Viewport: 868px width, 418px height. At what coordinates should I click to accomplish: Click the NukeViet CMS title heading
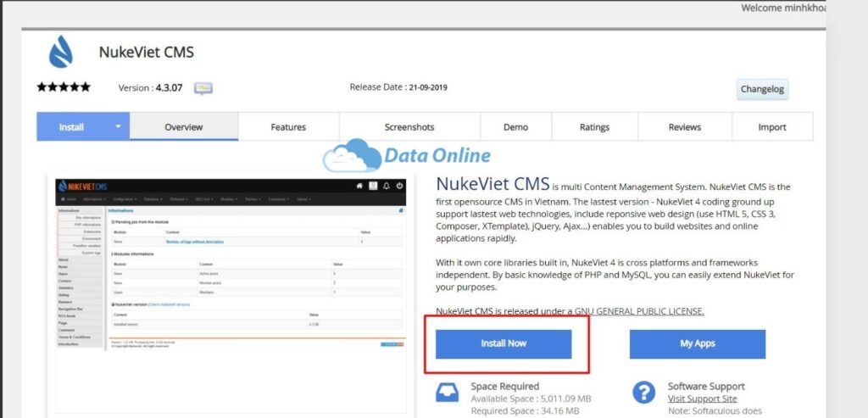pos(147,52)
